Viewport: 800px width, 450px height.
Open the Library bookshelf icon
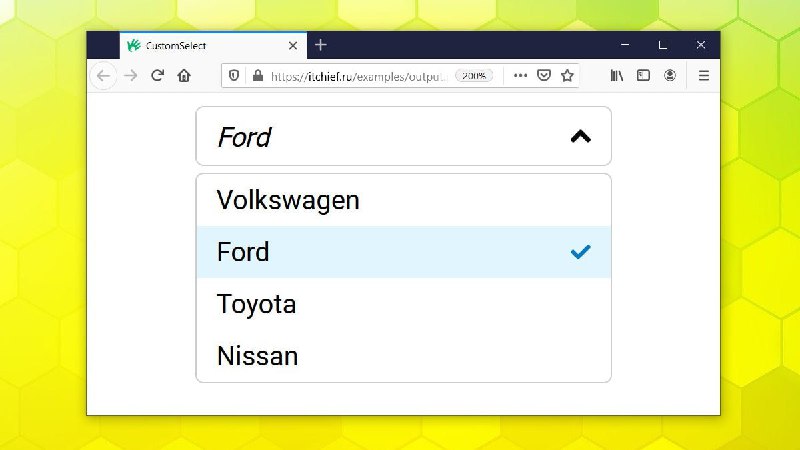(617, 76)
